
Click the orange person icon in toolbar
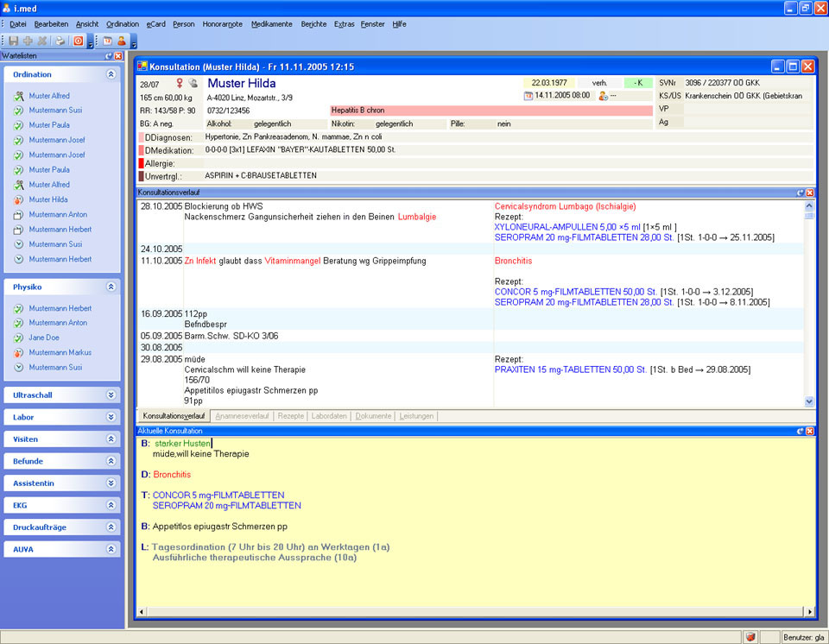point(122,41)
